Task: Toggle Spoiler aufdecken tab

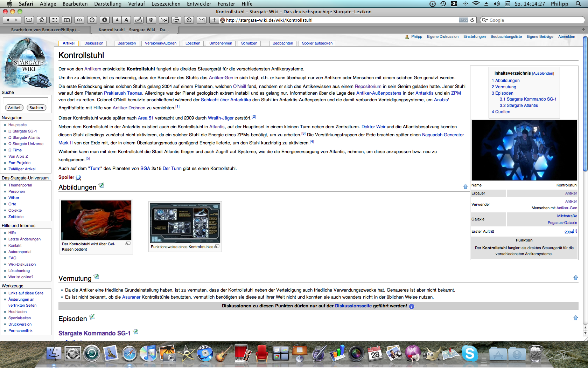Action: pyautogui.click(x=317, y=43)
